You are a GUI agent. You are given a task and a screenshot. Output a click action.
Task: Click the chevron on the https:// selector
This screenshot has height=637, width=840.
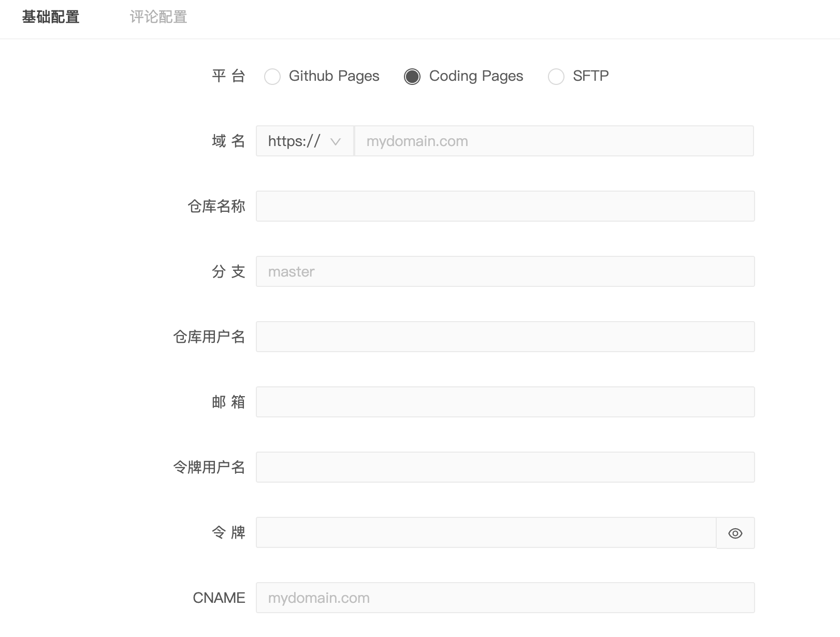point(337,141)
